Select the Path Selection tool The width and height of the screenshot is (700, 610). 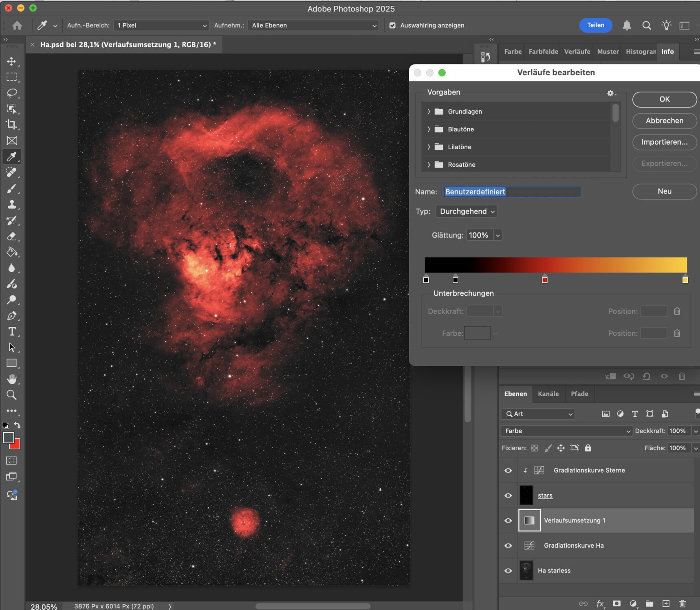click(11, 348)
